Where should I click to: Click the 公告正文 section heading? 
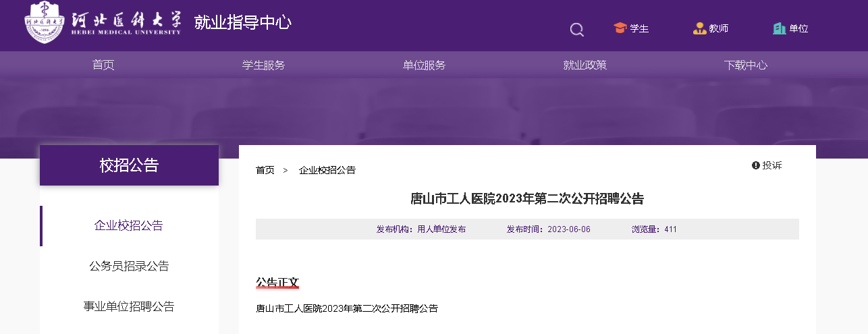point(277,282)
